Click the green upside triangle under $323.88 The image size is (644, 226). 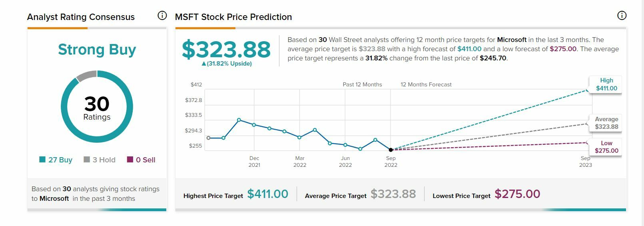pos(204,64)
